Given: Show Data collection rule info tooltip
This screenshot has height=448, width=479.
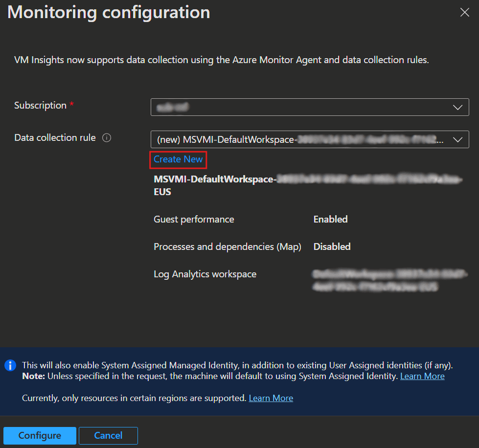Looking at the screenshot, I should 107,138.
